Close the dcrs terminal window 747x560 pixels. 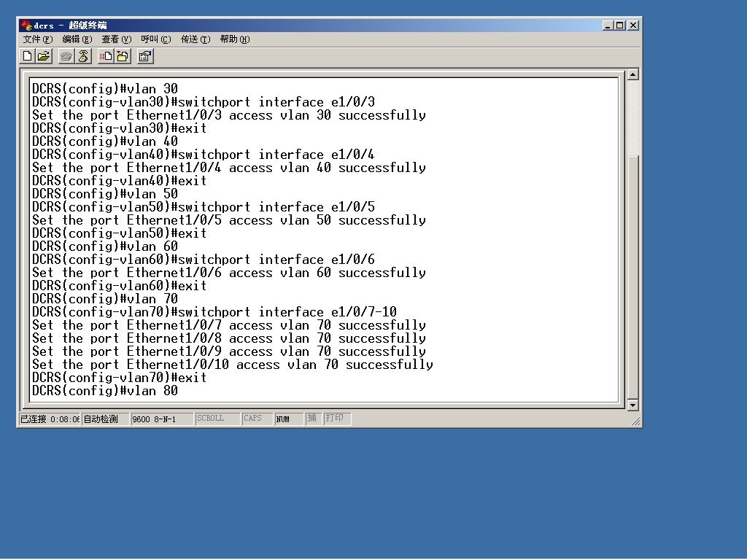(x=632, y=26)
